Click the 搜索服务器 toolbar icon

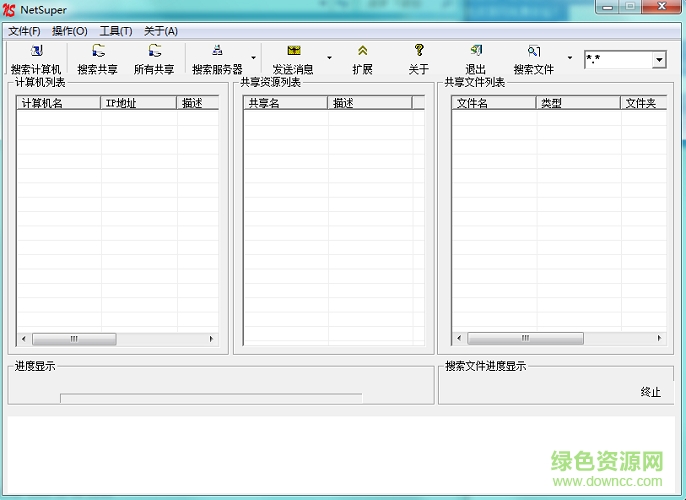(217, 51)
